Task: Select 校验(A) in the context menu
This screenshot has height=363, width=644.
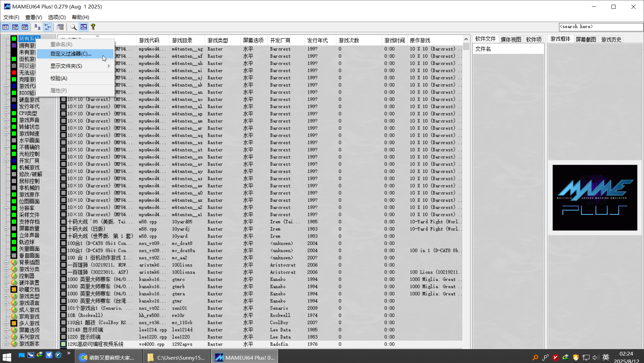Action: tap(75, 78)
